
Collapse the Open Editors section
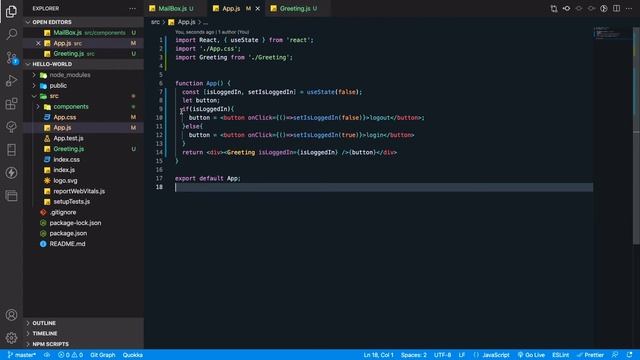pyautogui.click(x=83, y=22)
